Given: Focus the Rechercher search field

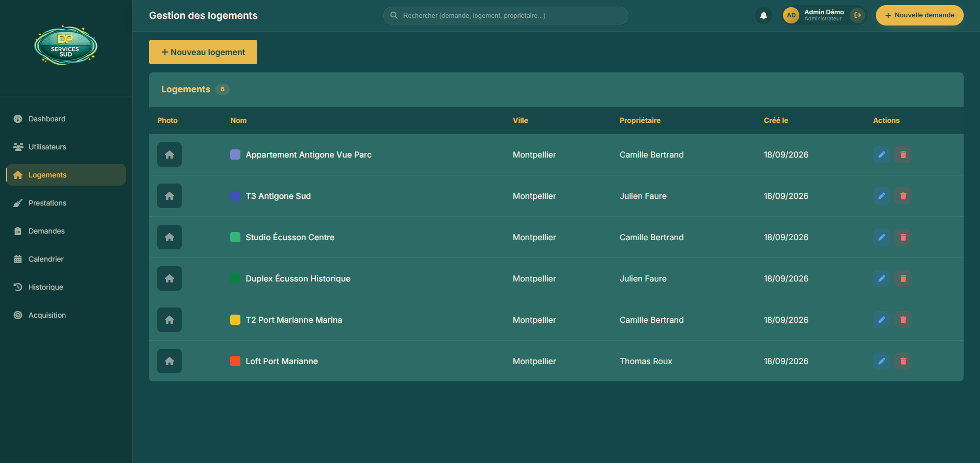Looking at the screenshot, I should [x=506, y=15].
